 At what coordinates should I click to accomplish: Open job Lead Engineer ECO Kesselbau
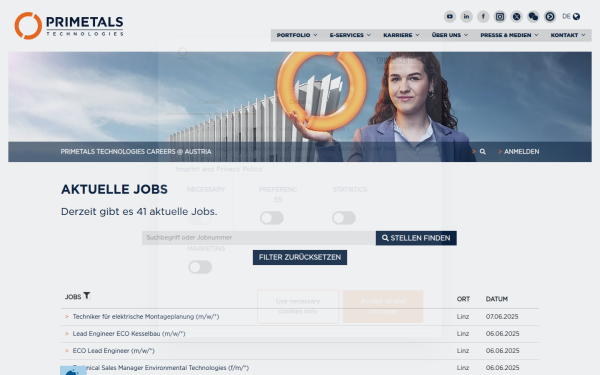tap(129, 334)
